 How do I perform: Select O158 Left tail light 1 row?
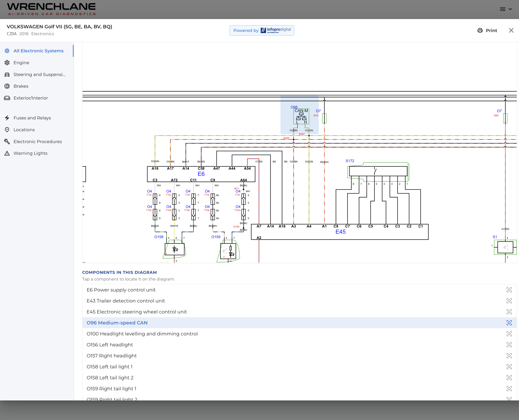pyautogui.click(x=299, y=367)
